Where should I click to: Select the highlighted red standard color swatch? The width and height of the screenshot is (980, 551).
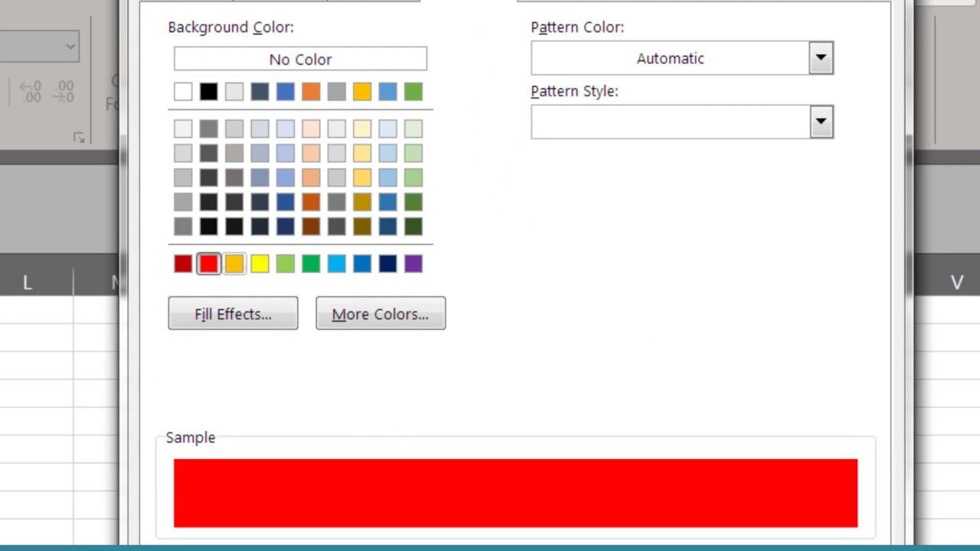208,263
